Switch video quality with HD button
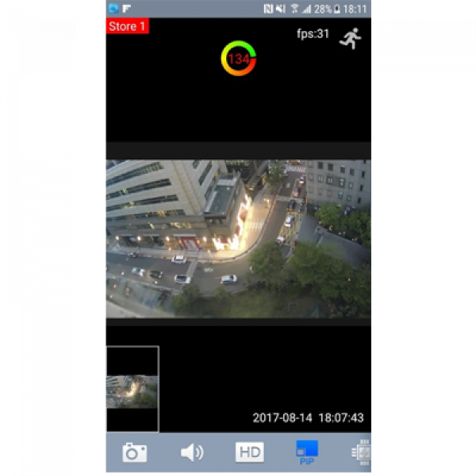The width and height of the screenshot is (476, 476). pos(250,452)
